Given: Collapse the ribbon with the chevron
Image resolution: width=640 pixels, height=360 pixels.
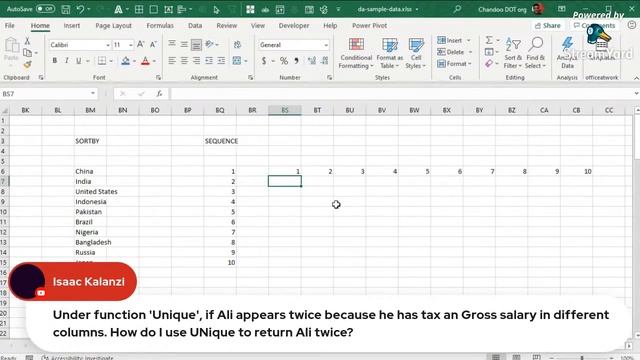Looking at the screenshot, I should click(636, 78).
